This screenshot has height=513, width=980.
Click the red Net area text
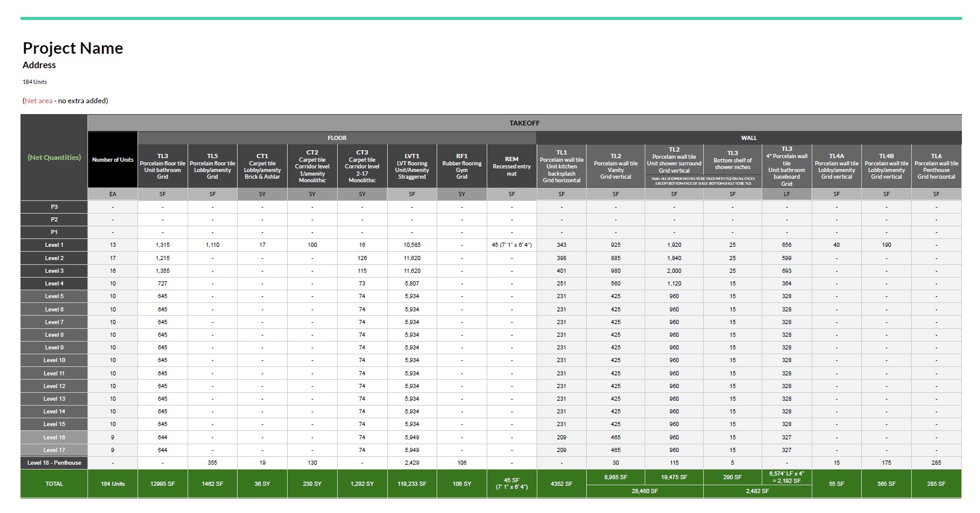coord(38,101)
